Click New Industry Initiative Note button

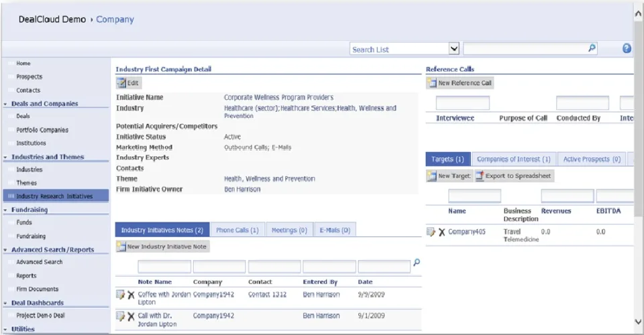point(162,247)
